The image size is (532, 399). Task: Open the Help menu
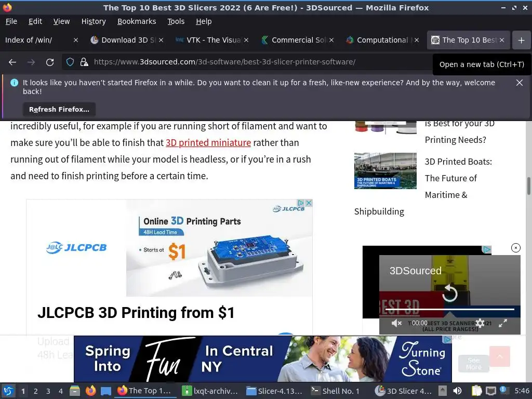[x=204, y=21]
